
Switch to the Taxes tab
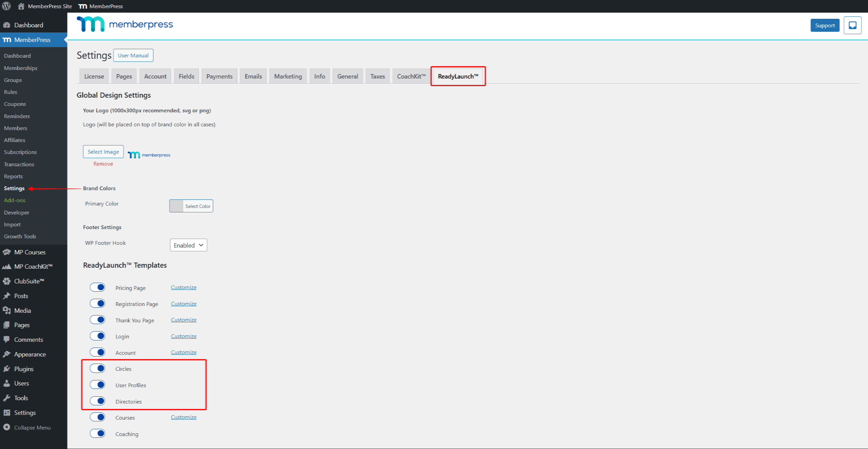(x=377, y=76)
